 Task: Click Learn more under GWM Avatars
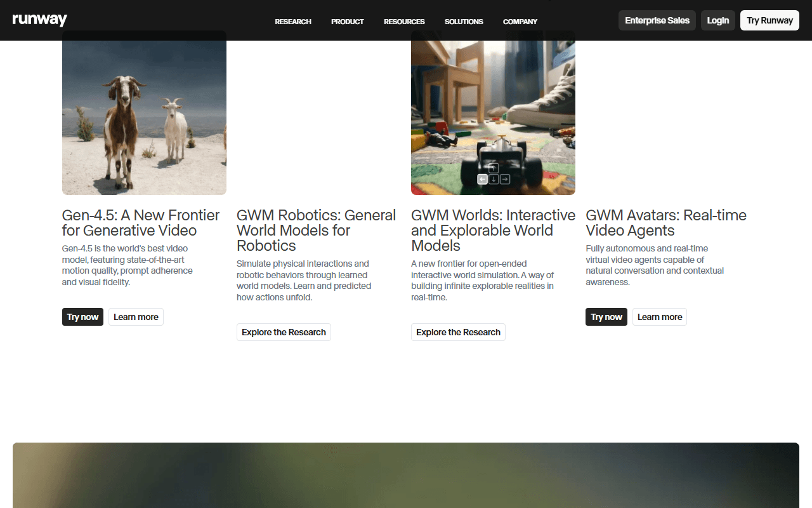coord(660,317)
